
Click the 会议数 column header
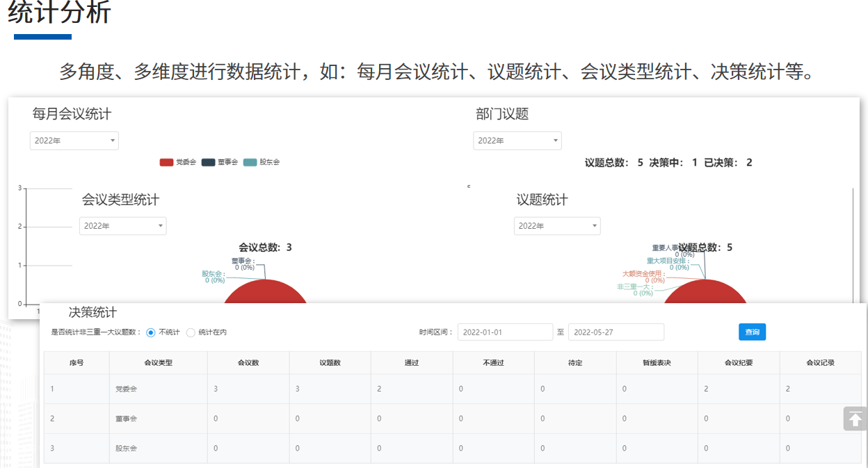pyautogui.click(x=248, y=363)
